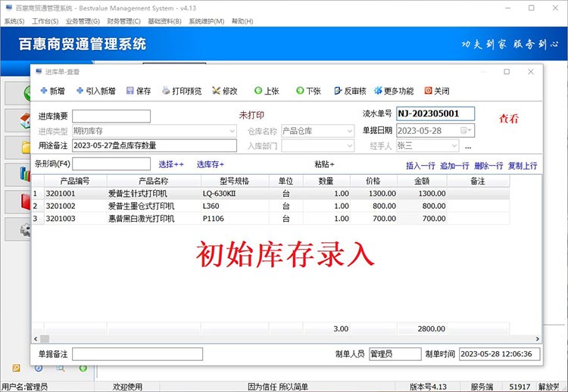
Task: Click the green round icon beside the magnifier
Action: pyautogui.click(x=83, y=368)
